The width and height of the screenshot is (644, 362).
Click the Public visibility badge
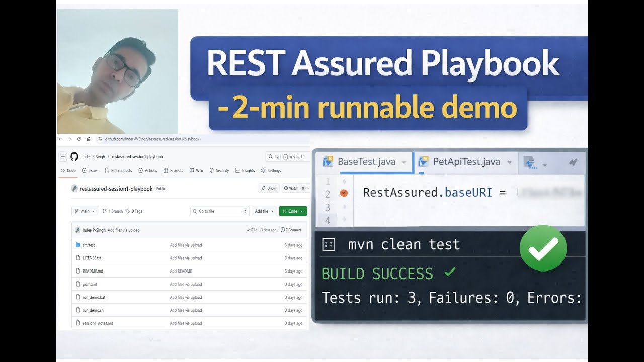pos(160,189)
